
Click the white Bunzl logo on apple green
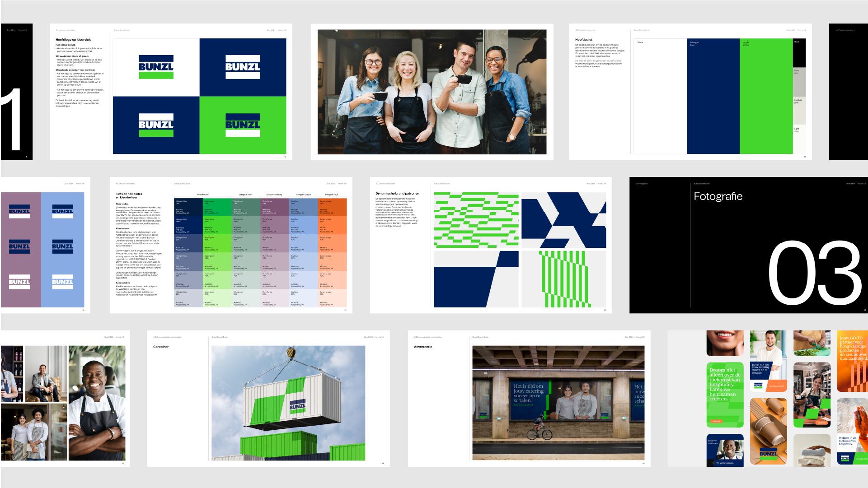243,125
